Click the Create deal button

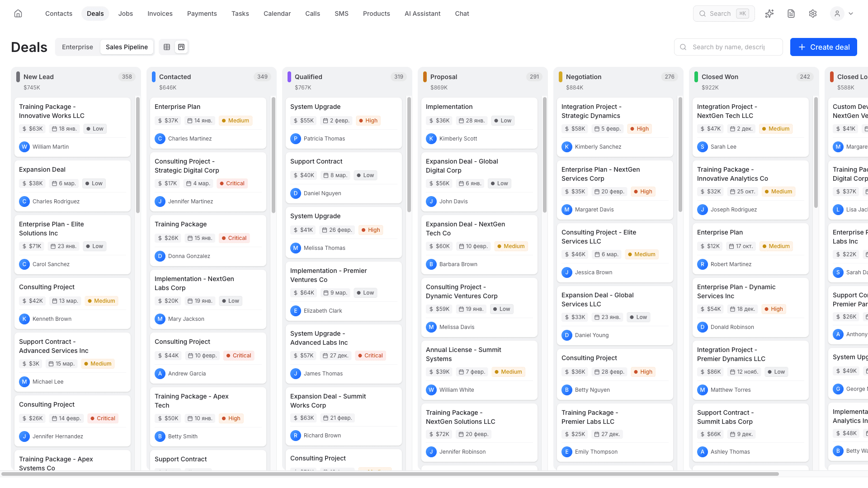click(x=823, y=47)
